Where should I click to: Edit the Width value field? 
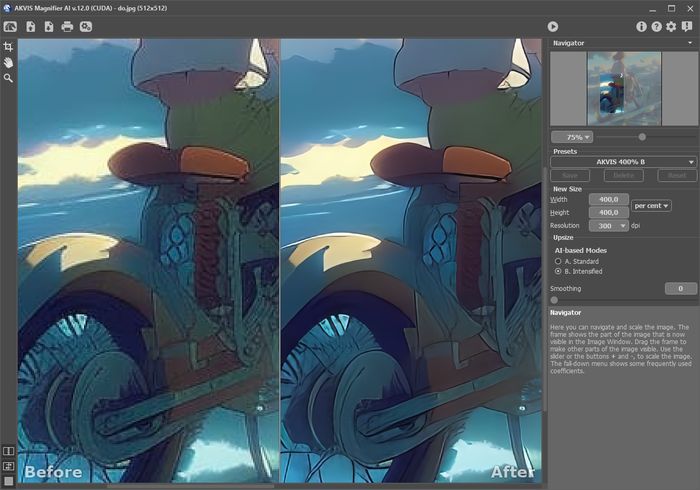pos(608,199)
